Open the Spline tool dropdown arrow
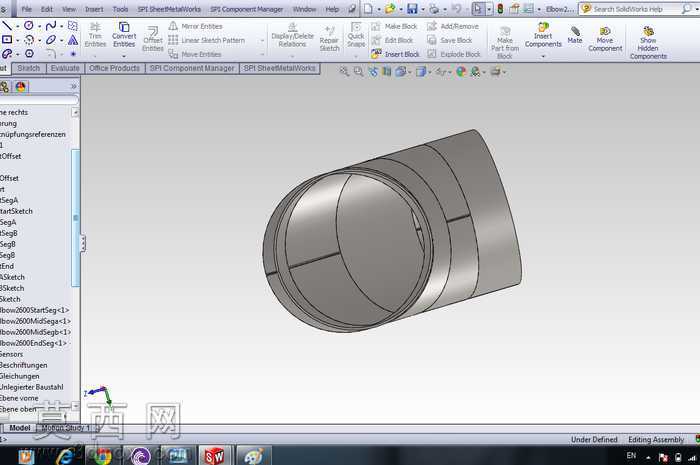 tap(61, 26)
